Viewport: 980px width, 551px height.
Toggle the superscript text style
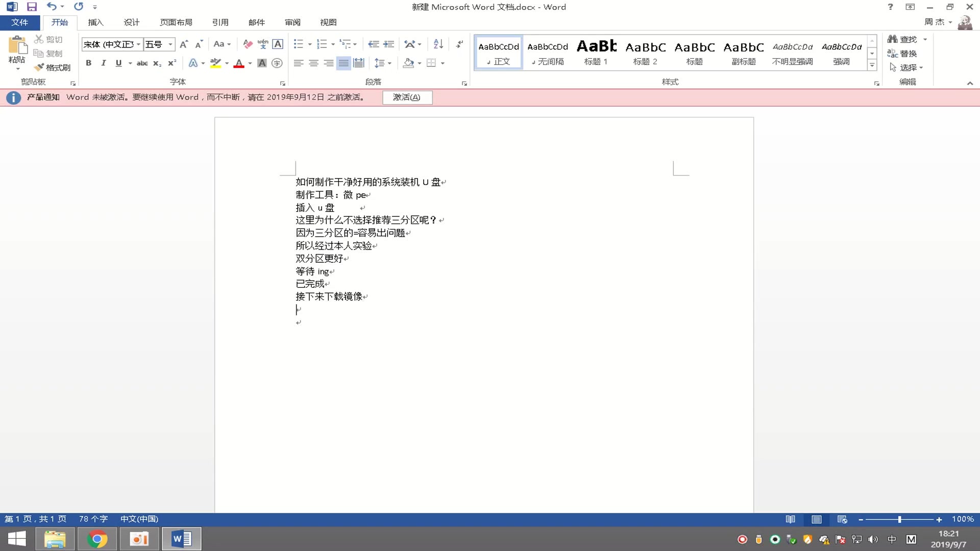click(170, 63)
